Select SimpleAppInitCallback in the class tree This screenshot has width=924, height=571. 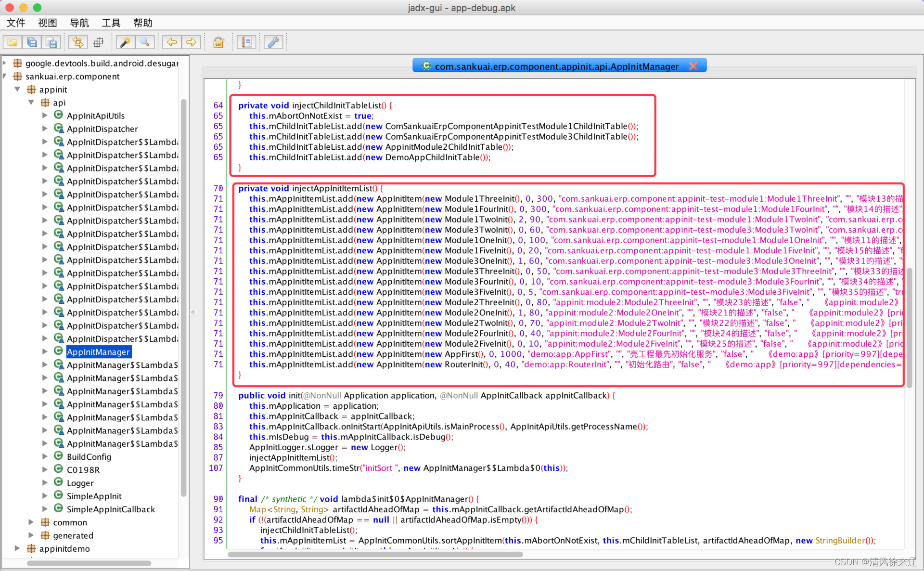(111, 509)
